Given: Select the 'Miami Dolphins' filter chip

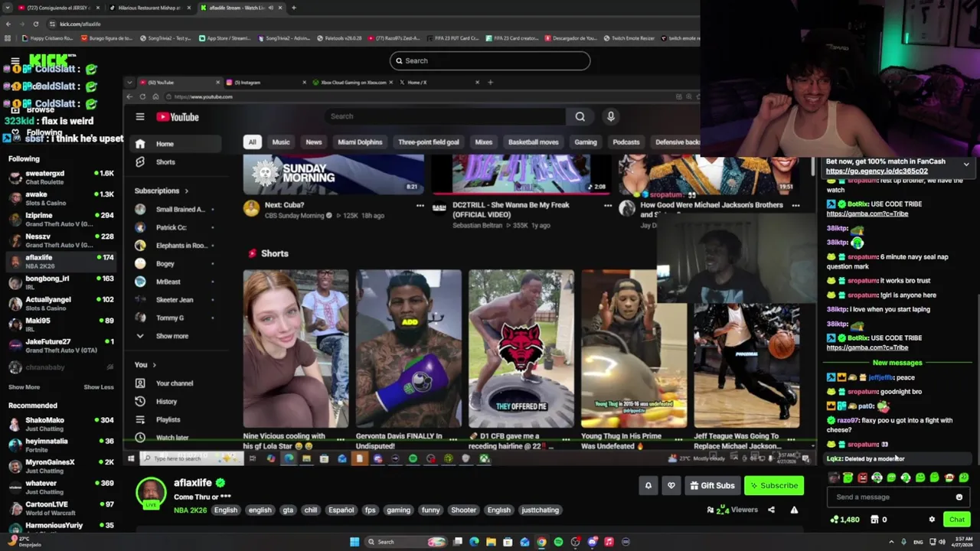Looking at the screenshot, I should pyautogui.click(x=360, y=142).
